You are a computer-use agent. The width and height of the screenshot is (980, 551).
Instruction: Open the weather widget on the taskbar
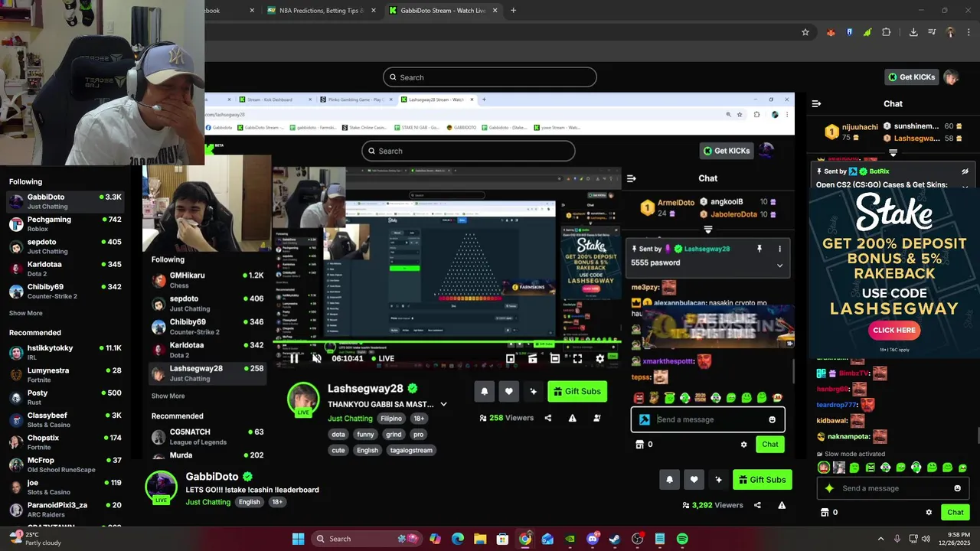point(34,539)
